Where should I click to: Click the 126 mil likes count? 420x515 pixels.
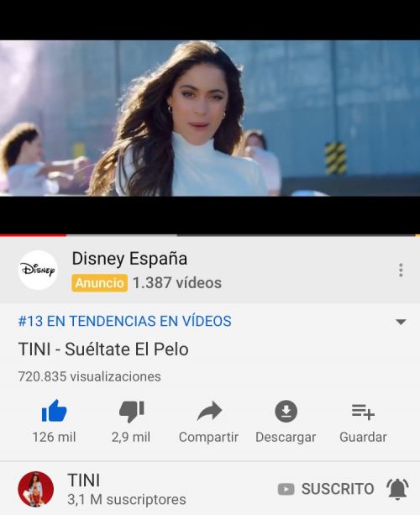(54, 437)
